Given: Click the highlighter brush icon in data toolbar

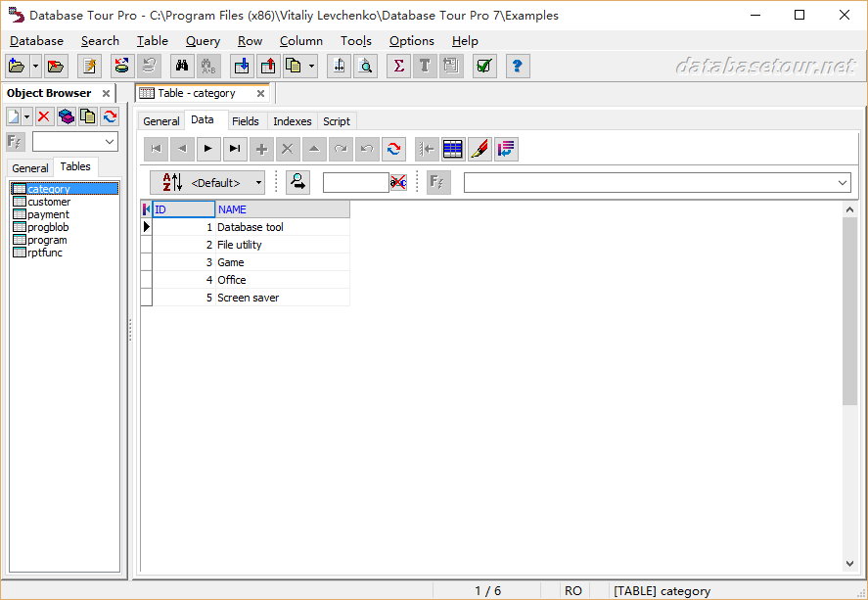Looking at the screenshot, I should 480,149.
